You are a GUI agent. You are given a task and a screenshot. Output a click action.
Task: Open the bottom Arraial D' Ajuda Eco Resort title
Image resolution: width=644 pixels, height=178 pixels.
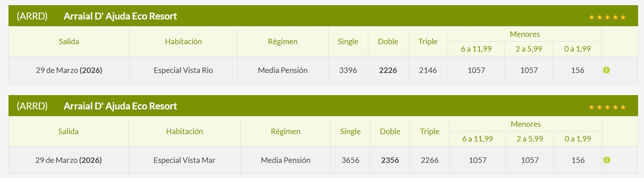pos(120,106)
